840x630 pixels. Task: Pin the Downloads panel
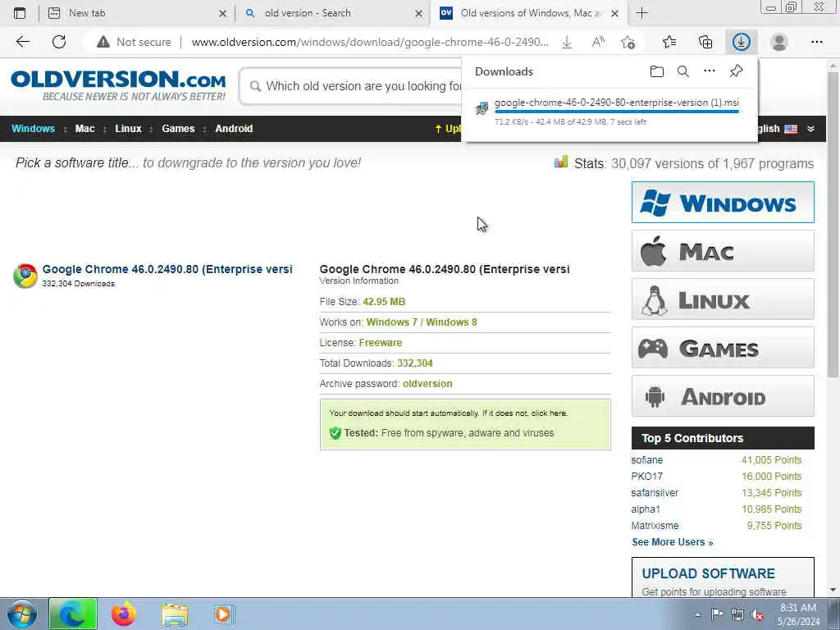736,71
